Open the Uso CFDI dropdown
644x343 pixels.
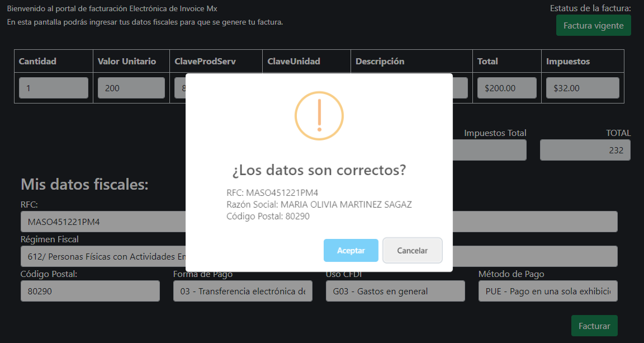tap(395, 291)
